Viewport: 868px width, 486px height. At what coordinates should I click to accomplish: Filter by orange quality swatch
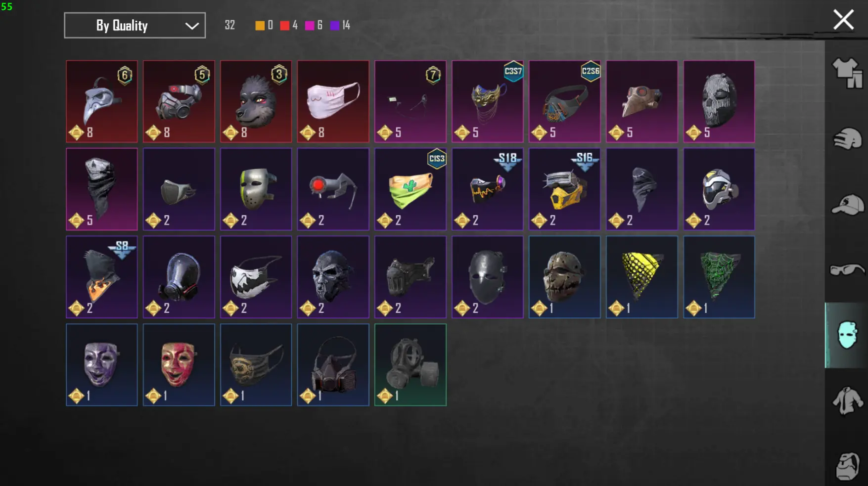(x=260, y=25)
